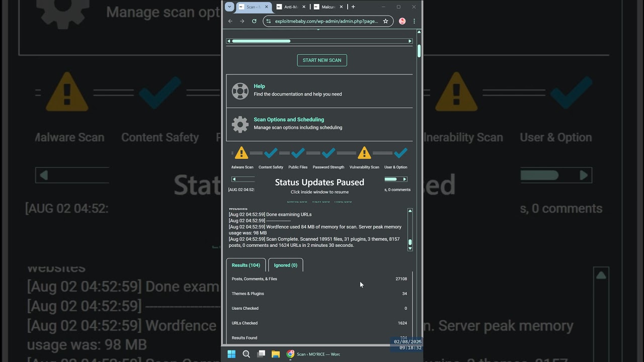Close the Anti-Malware tab
This screenshot has height=362, width=644.
(303, 7)
